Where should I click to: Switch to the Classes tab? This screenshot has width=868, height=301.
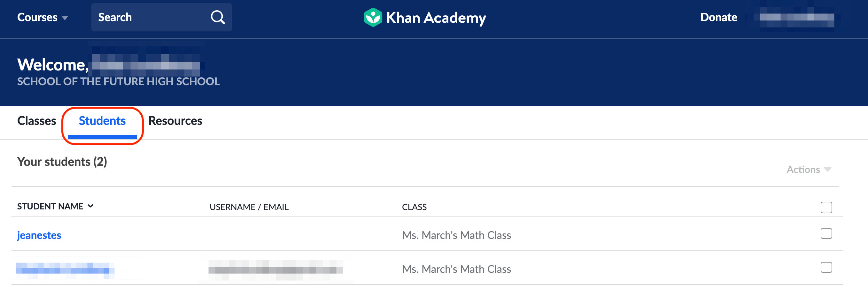37,121
